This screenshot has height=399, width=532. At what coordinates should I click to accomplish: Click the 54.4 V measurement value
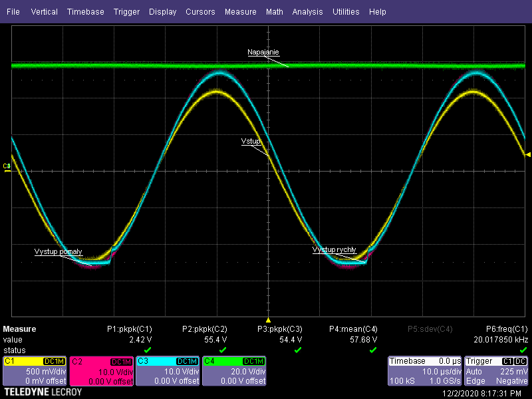click(x=291, y=340)
